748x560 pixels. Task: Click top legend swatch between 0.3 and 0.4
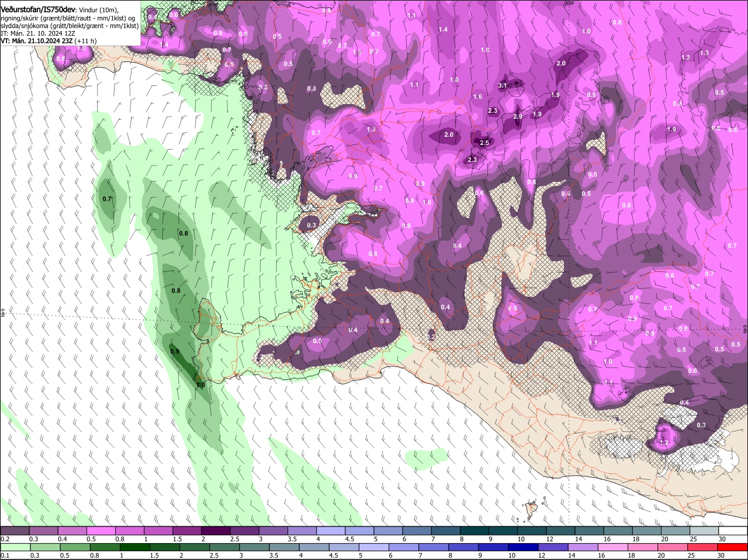tap(44, 530)
